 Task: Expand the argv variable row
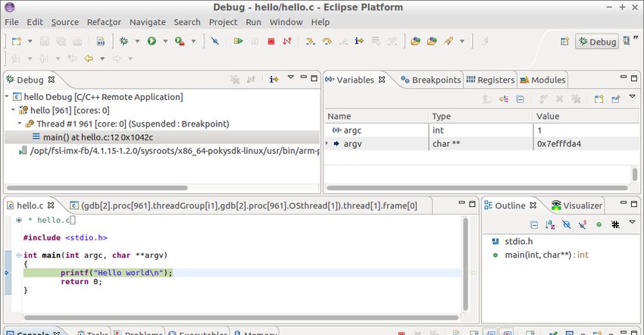point(327,143)
